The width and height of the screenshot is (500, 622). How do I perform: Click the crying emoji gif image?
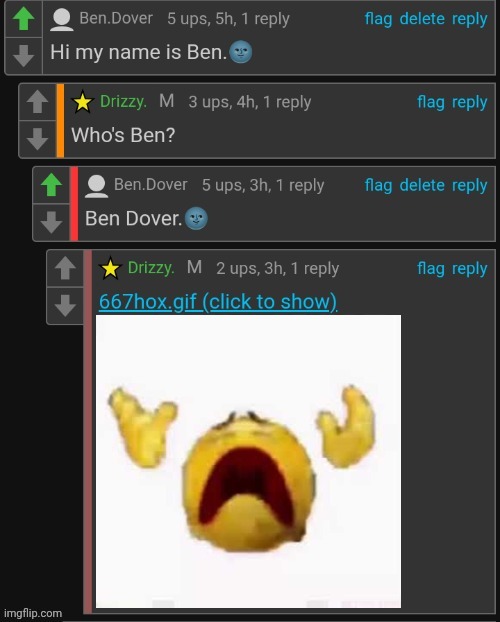point(248,461)
